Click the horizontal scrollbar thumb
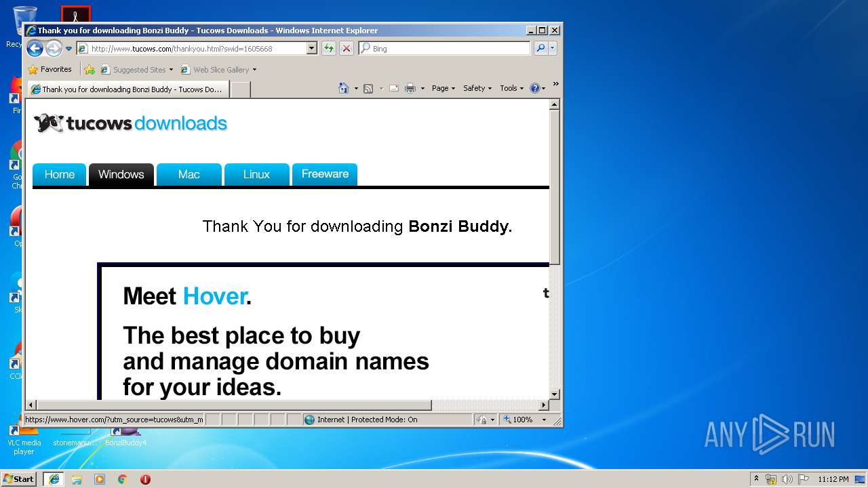 [x=234, y=405]
